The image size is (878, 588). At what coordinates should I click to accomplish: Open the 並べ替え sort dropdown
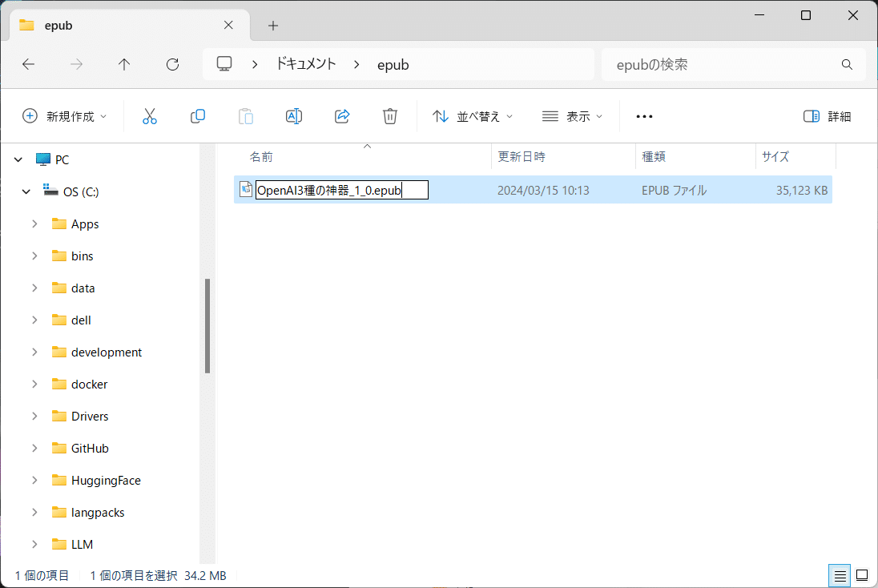[473, 116]
